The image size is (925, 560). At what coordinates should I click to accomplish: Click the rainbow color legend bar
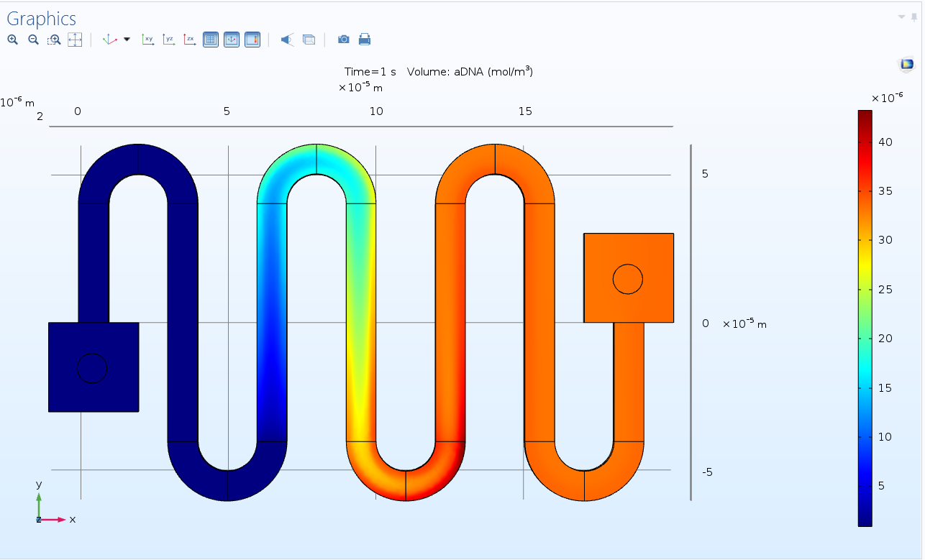pos(865,318)
